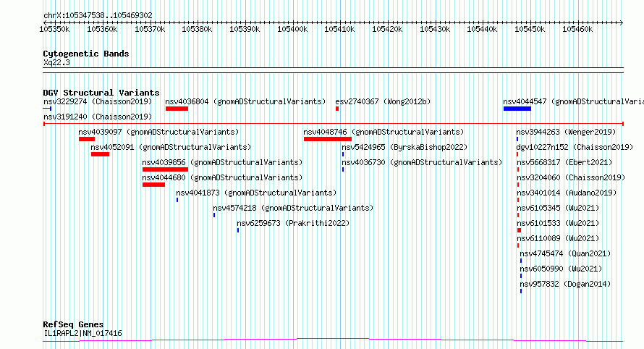Click the RefSeq Genes heading
The height and width of the screenshot is (349, 644).
[x=73, y=325]
